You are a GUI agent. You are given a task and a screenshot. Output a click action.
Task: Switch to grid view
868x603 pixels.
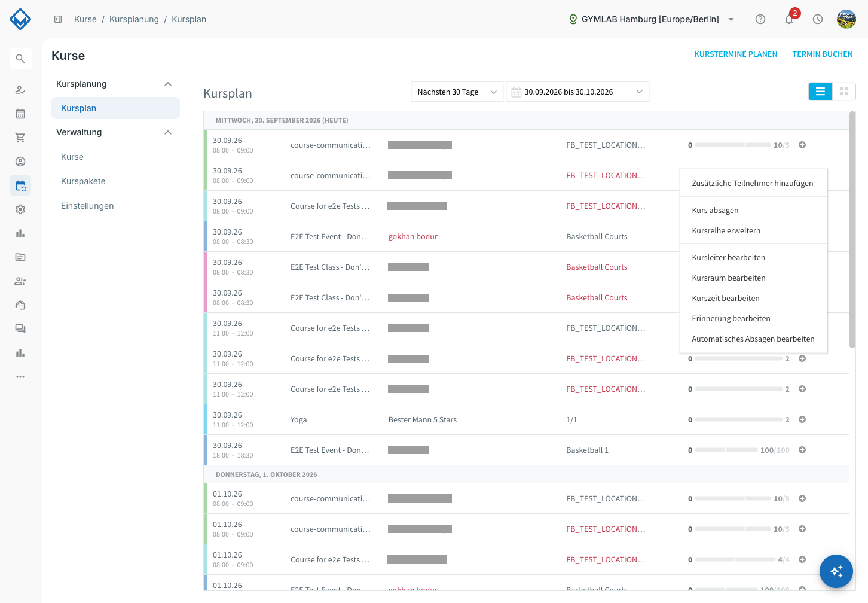point(844,92)
